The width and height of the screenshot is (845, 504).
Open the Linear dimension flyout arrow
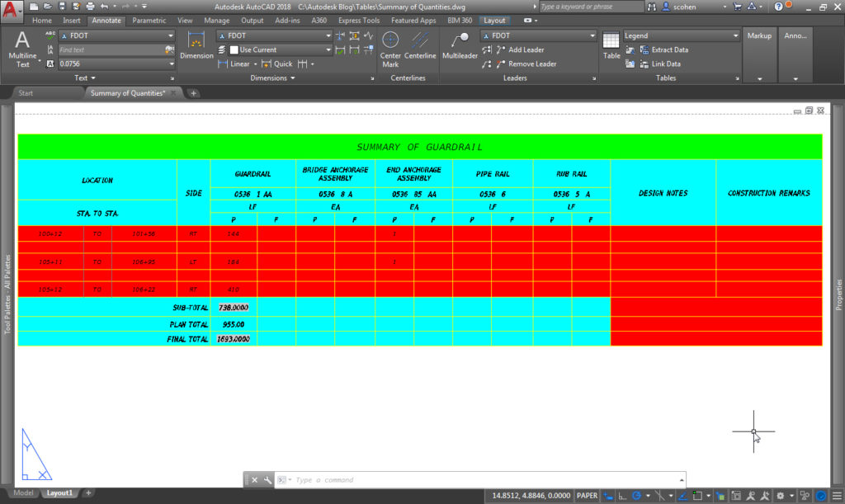point(255,64)
